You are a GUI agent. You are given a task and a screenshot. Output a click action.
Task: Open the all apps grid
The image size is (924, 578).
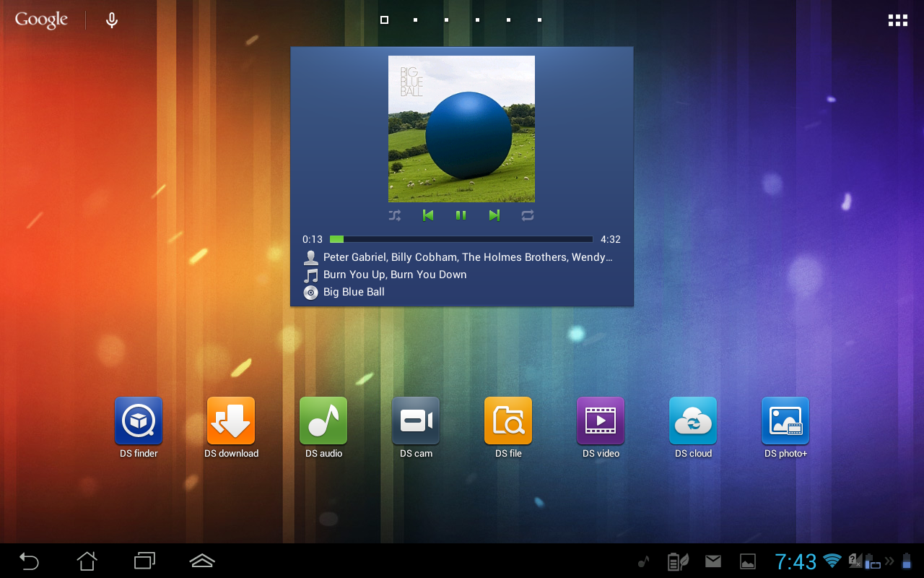tap(897, 20)
